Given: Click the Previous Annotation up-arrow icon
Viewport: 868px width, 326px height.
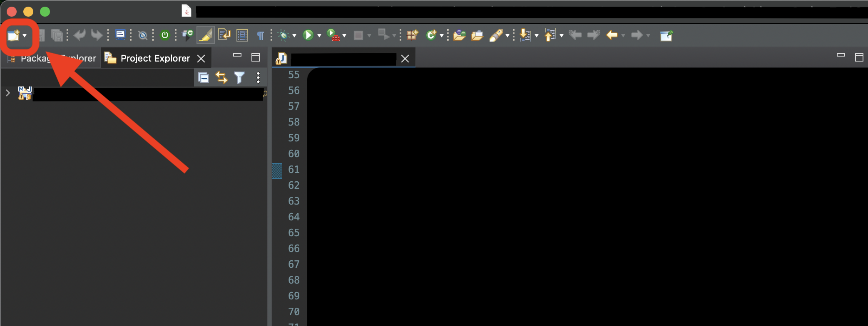Looking at the screenshot, I should tap(550, 35).
